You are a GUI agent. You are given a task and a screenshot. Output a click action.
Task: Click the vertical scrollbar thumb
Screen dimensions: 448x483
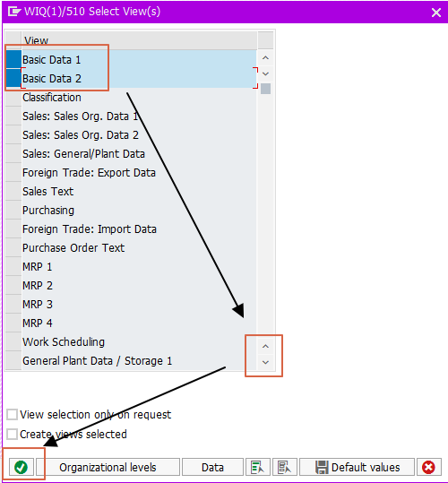[x=265, y=89]
